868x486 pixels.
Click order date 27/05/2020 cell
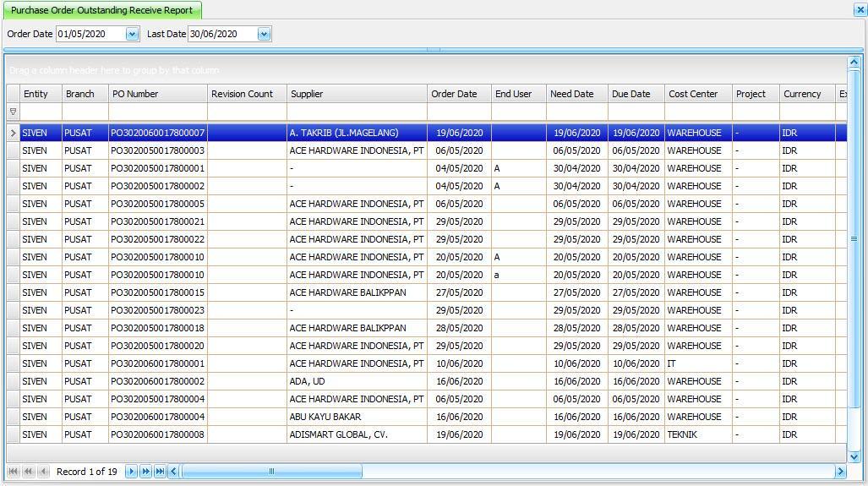click(460, 292)
